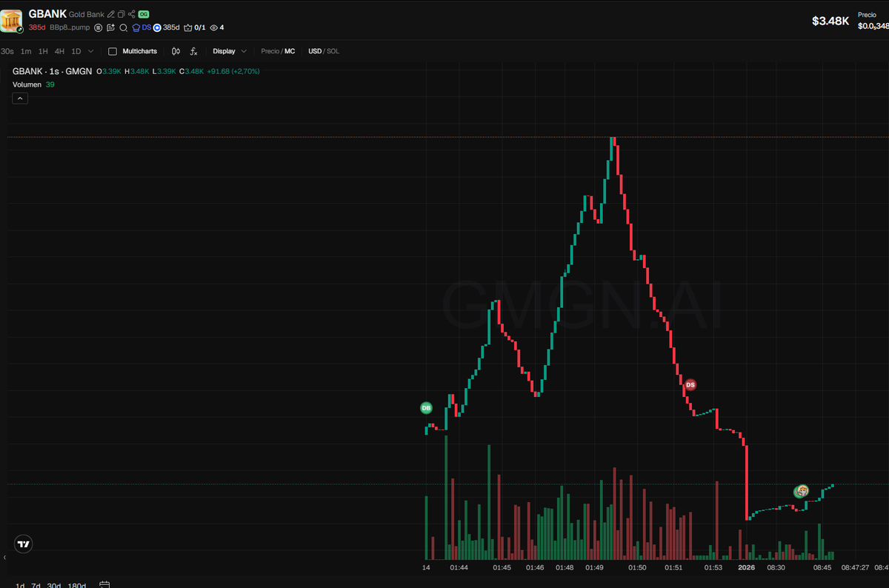Open the calendar date range picker

104,584
